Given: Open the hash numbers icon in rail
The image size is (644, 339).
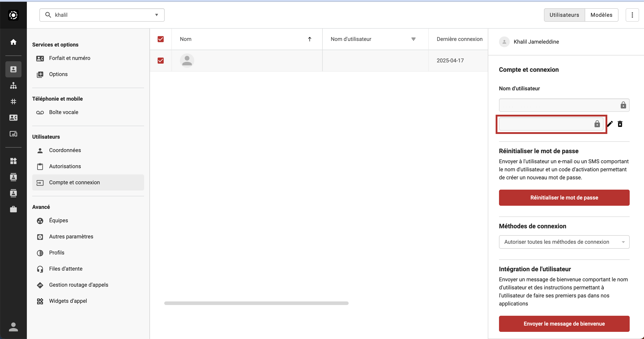Looking at the screenshot, I should click(x=13, y=102).
